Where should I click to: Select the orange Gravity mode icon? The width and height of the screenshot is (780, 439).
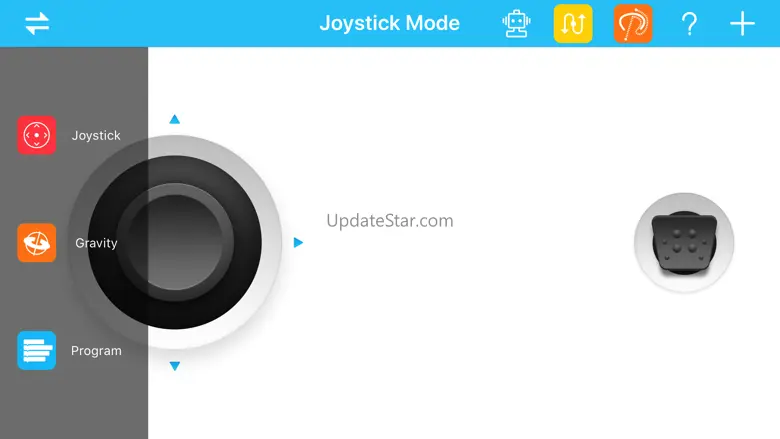(37, 243)
